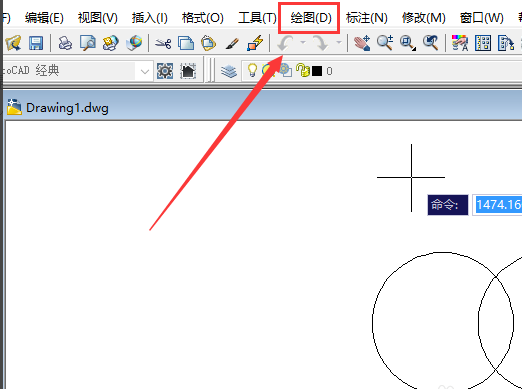
Task: Open the 绘图(D) draw menu
Action: [x=311, y=18]
